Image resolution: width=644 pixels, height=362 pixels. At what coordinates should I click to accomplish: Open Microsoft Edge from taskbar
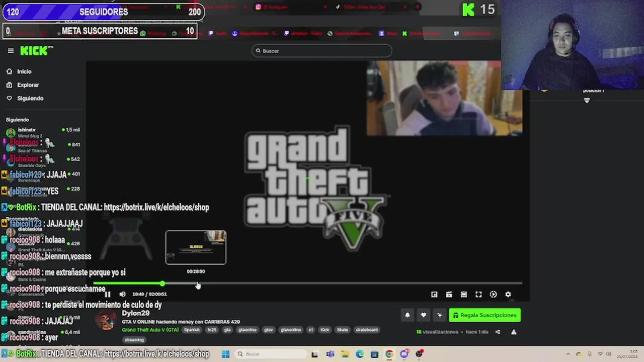[360, 354]
